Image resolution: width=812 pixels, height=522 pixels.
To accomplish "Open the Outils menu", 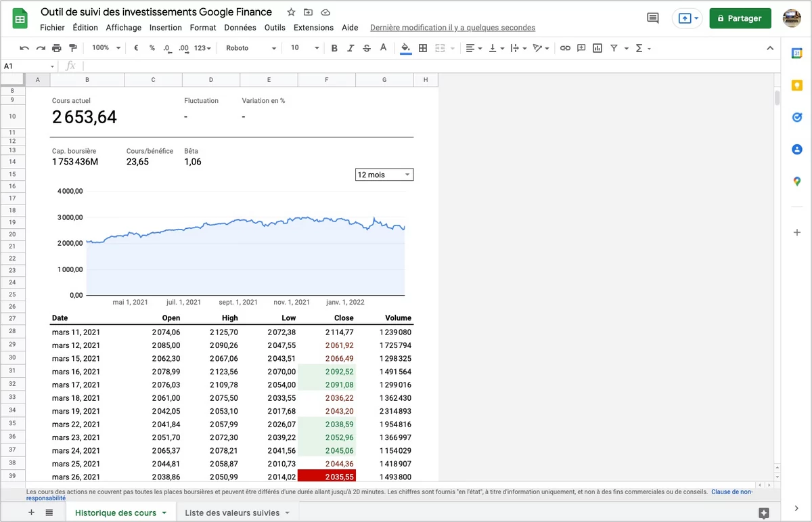I will click(x=275, y=28).
